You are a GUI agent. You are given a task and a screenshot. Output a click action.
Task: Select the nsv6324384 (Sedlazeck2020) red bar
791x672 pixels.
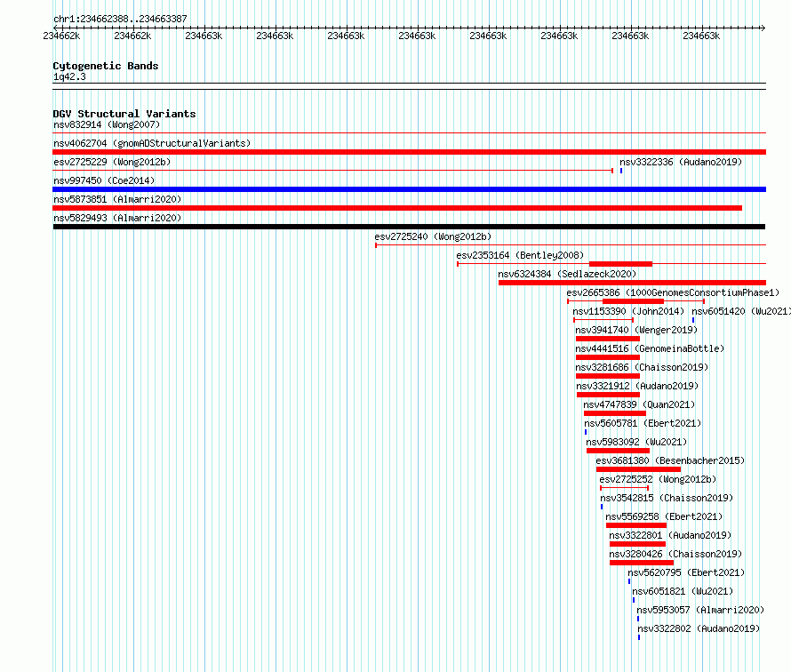coord(632,283)
